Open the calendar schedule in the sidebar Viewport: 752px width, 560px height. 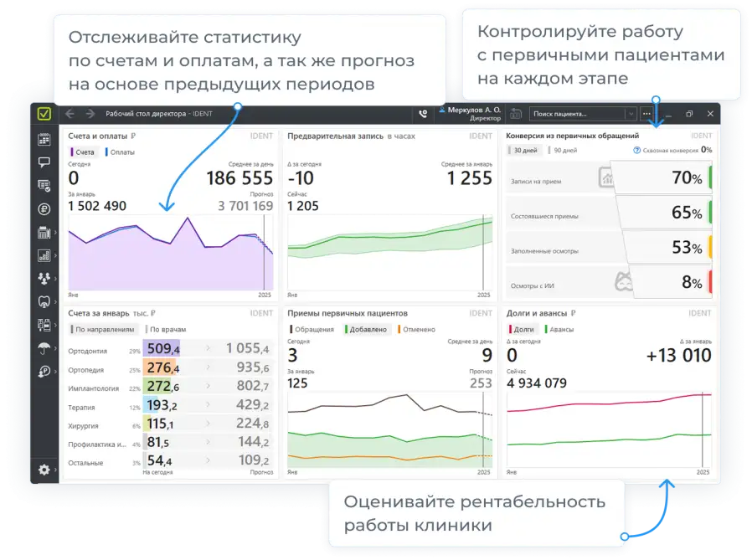pos(44,140)
